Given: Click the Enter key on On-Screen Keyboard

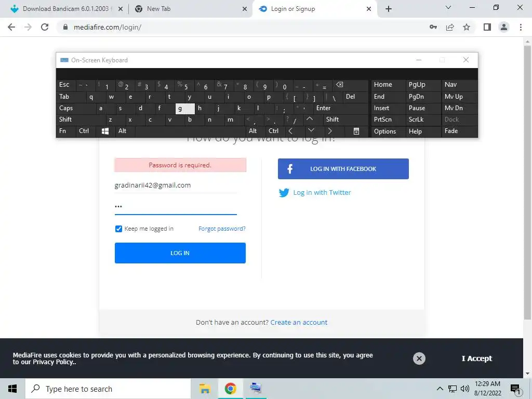Looking at the screenshot, I should point(341,108).
